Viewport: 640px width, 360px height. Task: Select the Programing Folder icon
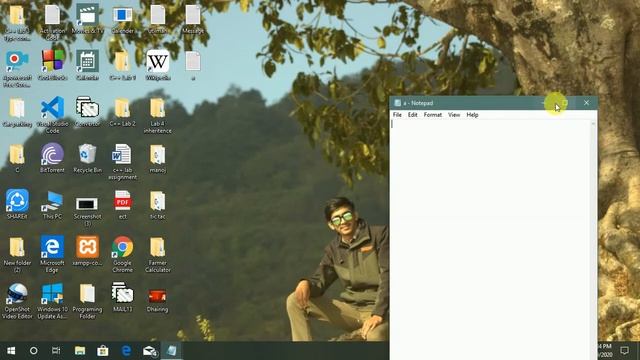(x=87, y=301)
